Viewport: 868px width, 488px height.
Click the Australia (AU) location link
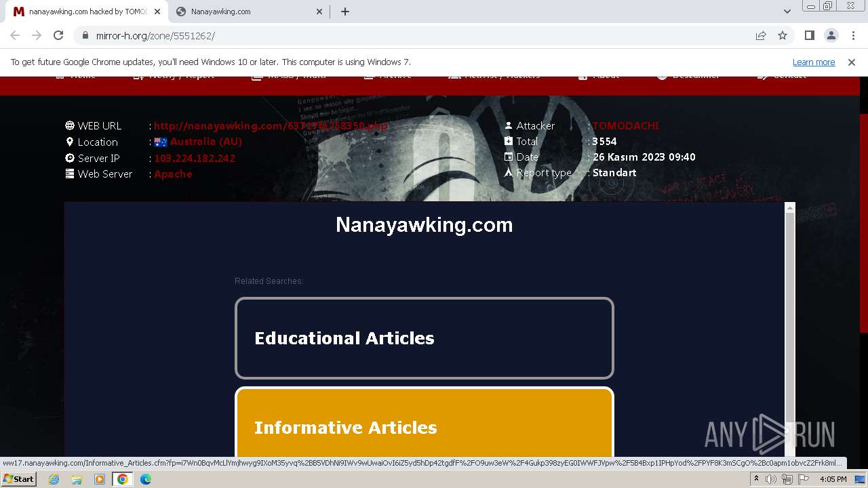pos(205,142)
